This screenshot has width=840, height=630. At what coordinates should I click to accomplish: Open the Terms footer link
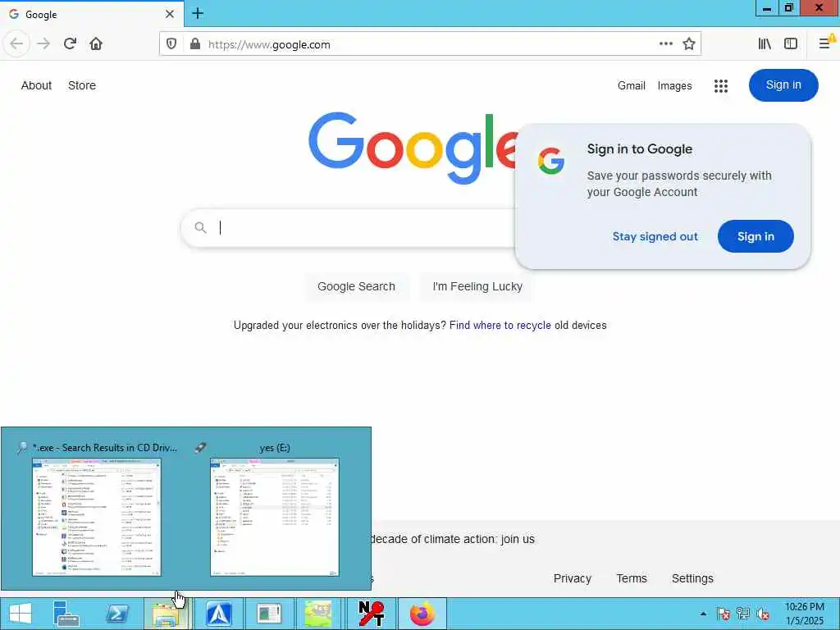click(632, 578)
